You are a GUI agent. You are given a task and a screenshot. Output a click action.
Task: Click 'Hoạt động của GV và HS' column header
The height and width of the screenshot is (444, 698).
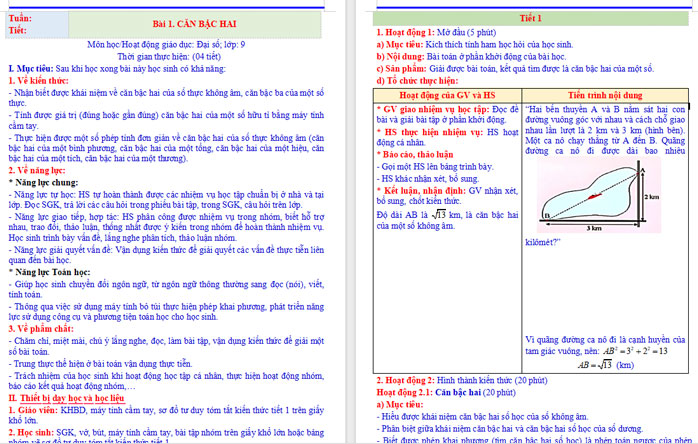pyautogui.click(x=447, y=94)
